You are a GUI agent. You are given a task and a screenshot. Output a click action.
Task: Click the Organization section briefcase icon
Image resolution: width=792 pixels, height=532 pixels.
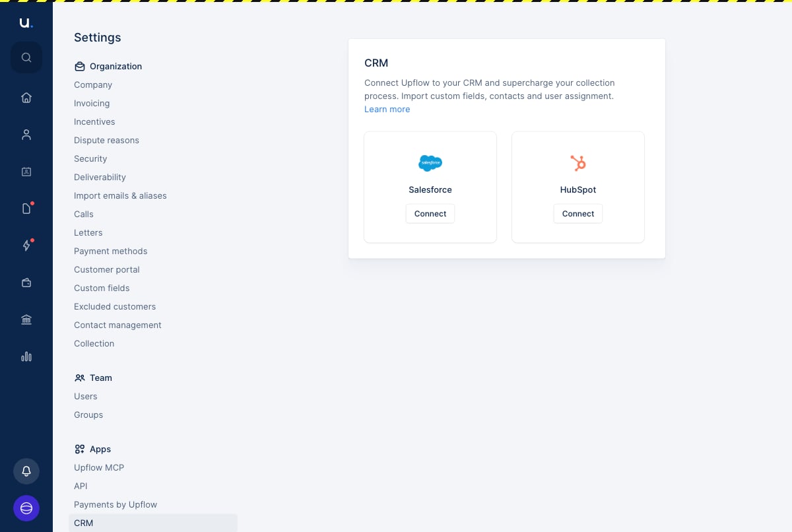point(80,66)
